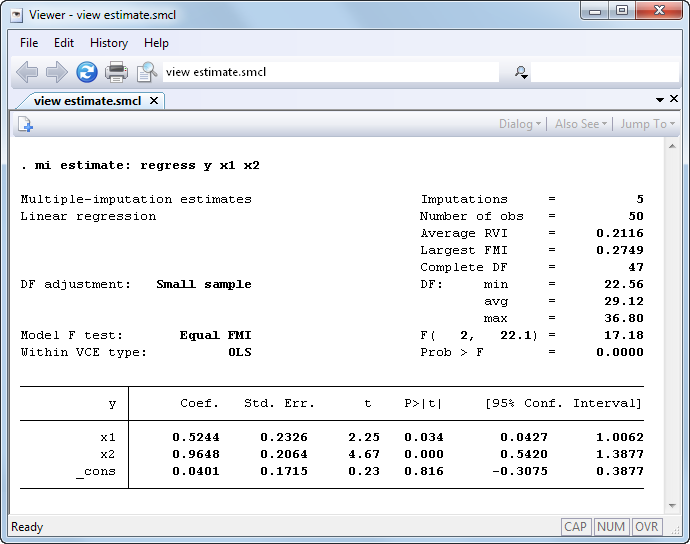Refresh the viewer contents

87,72
